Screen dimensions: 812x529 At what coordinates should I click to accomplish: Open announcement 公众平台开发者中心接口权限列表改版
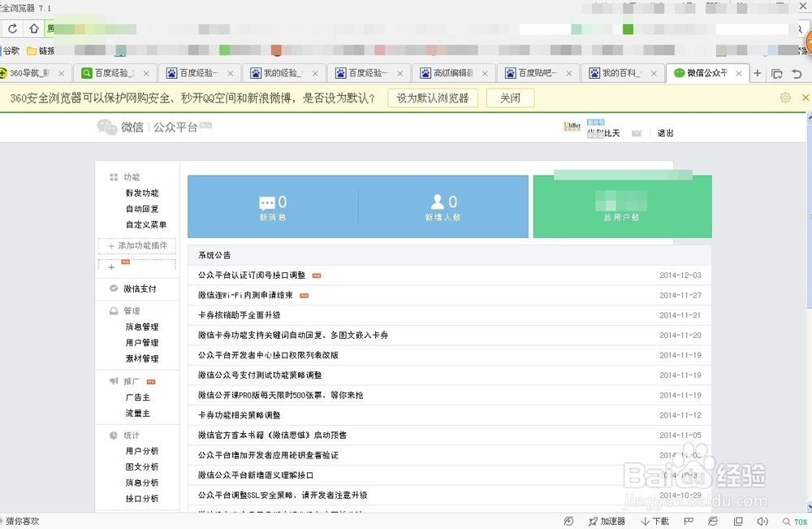point(268,355)
